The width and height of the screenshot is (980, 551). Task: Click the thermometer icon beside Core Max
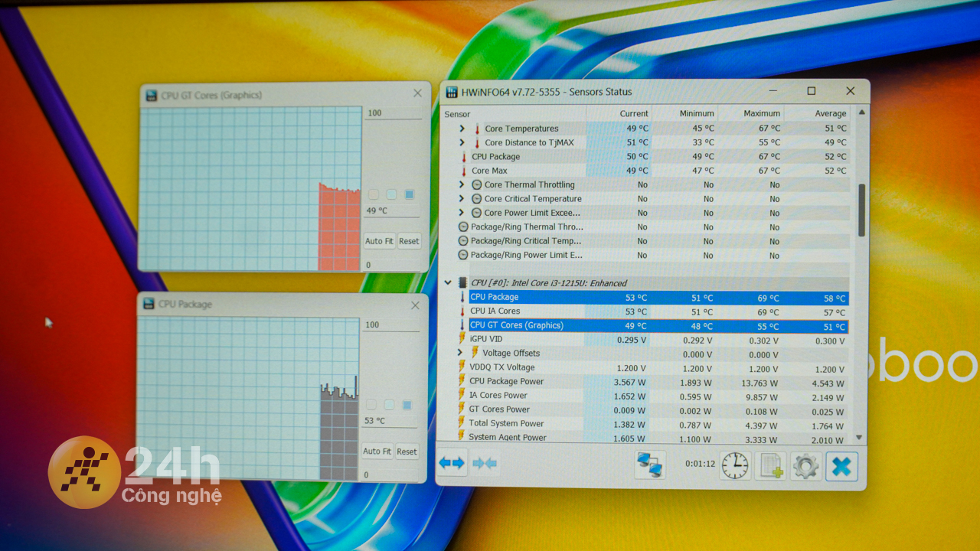pyautogui.click(x=464, y=171)
